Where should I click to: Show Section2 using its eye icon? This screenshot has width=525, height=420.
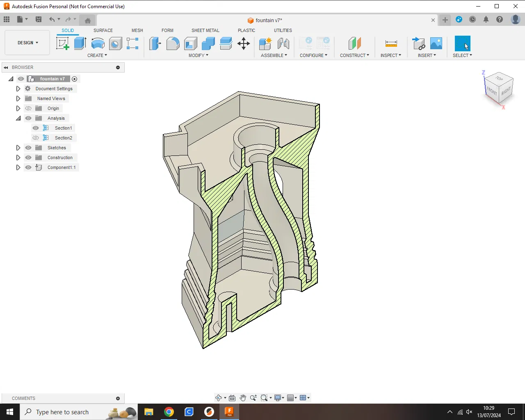(x=36, y=138)
